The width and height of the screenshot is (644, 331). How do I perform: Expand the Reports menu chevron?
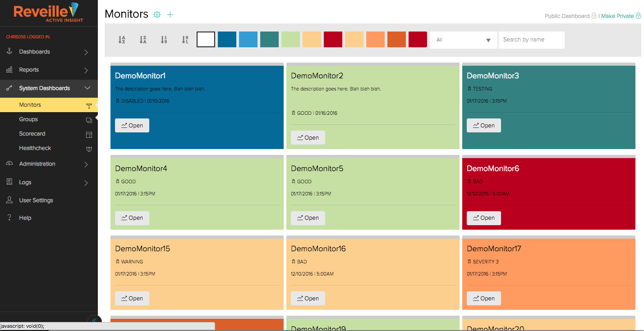(x=86, y=70)
